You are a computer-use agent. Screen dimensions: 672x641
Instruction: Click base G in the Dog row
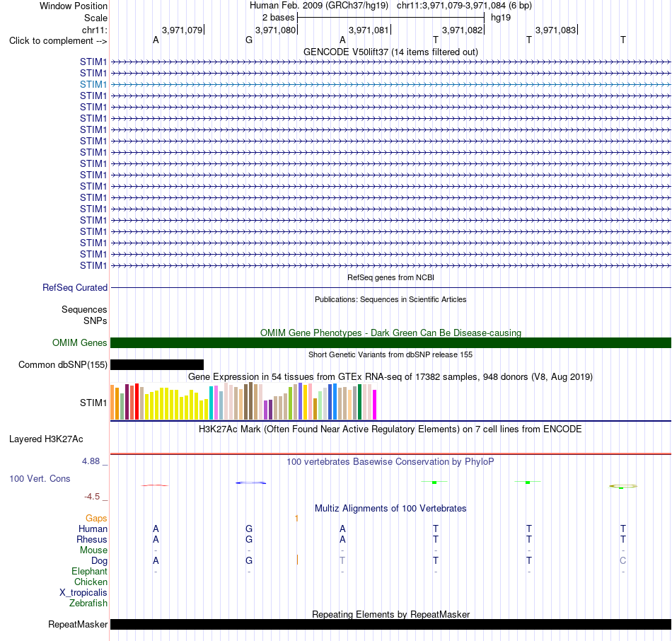pos(248,561)
